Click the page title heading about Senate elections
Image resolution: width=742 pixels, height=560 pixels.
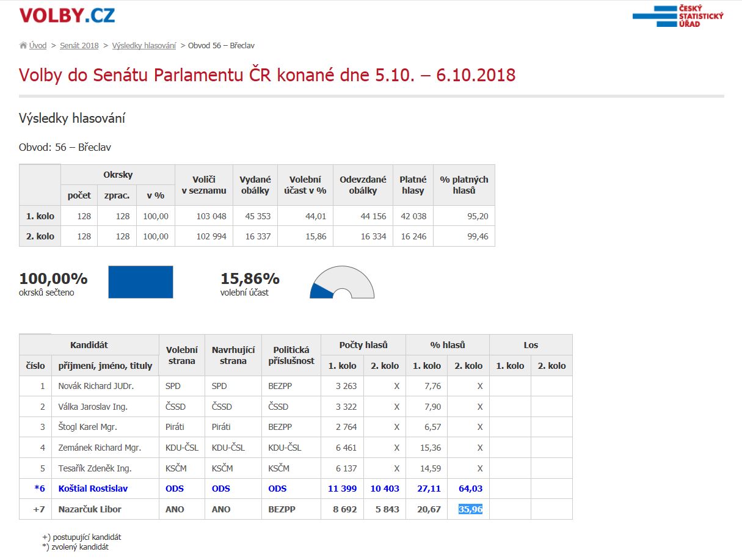coord(267,75)
